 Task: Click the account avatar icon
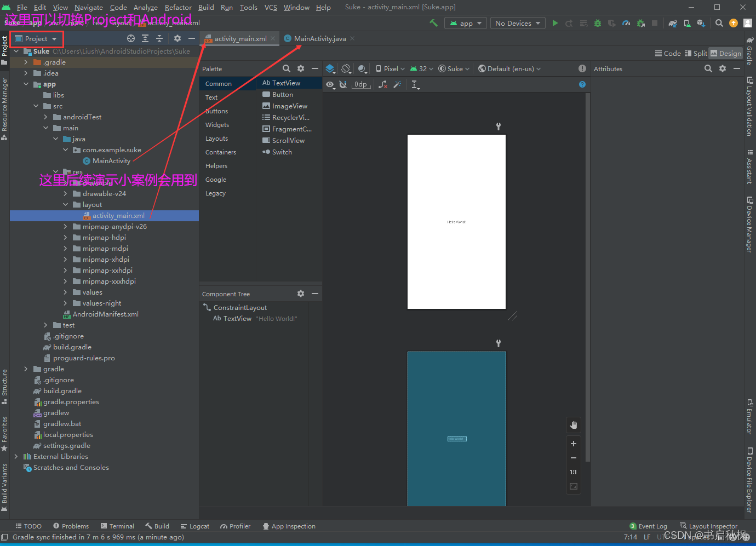pyautogui.click(x=748, y=23)
